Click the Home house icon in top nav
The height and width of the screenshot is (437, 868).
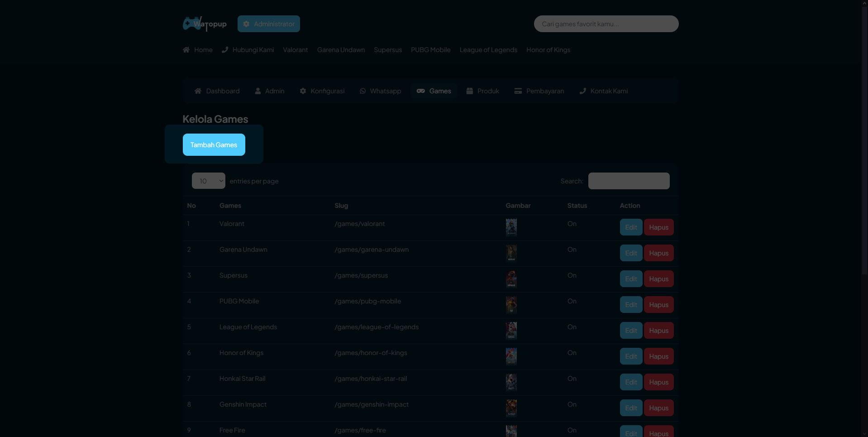coord(186,50)
